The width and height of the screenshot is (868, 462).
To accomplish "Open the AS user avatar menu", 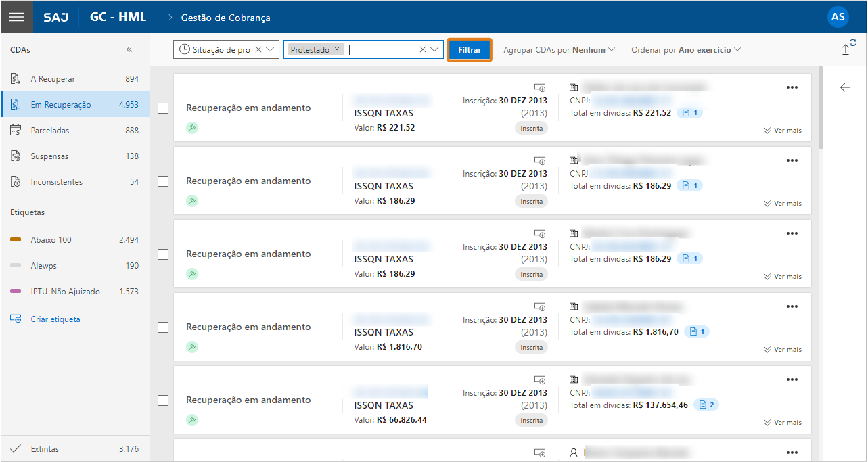I will (x=838, y=17).
